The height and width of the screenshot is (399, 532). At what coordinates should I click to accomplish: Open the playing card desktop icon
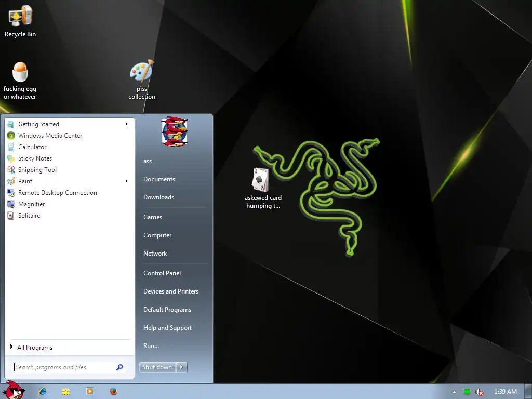[260, 179]
